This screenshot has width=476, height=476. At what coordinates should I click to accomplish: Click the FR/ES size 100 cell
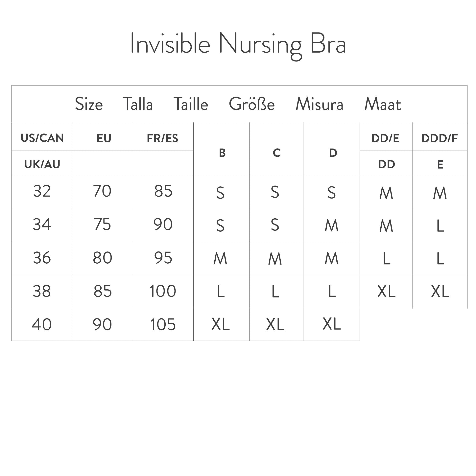[x=163, y=291]
